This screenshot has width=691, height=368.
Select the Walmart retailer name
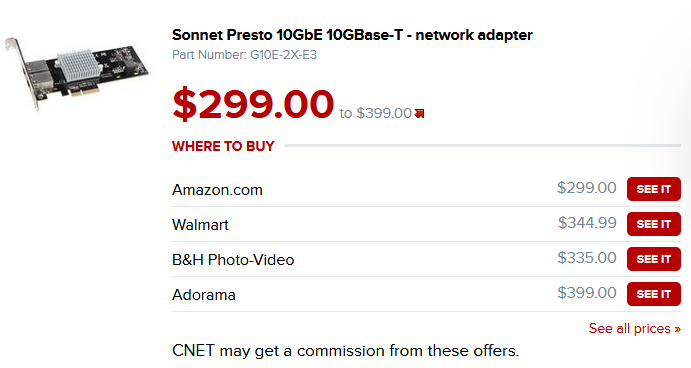coord(200,225)
